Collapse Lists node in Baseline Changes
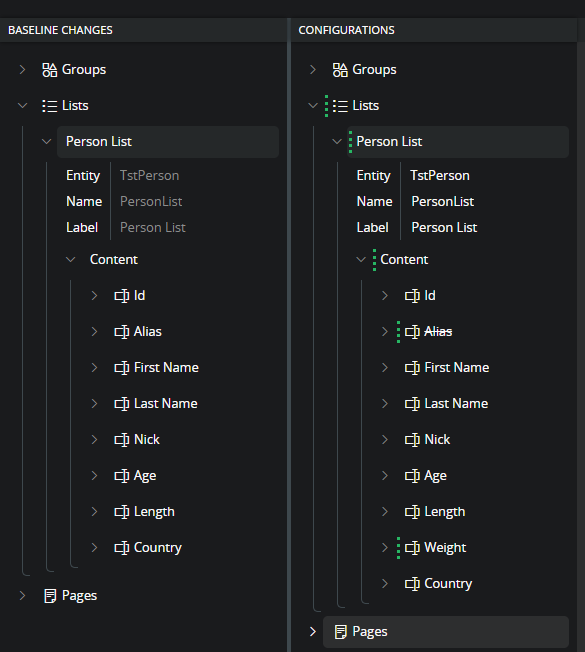 point(22,106)
